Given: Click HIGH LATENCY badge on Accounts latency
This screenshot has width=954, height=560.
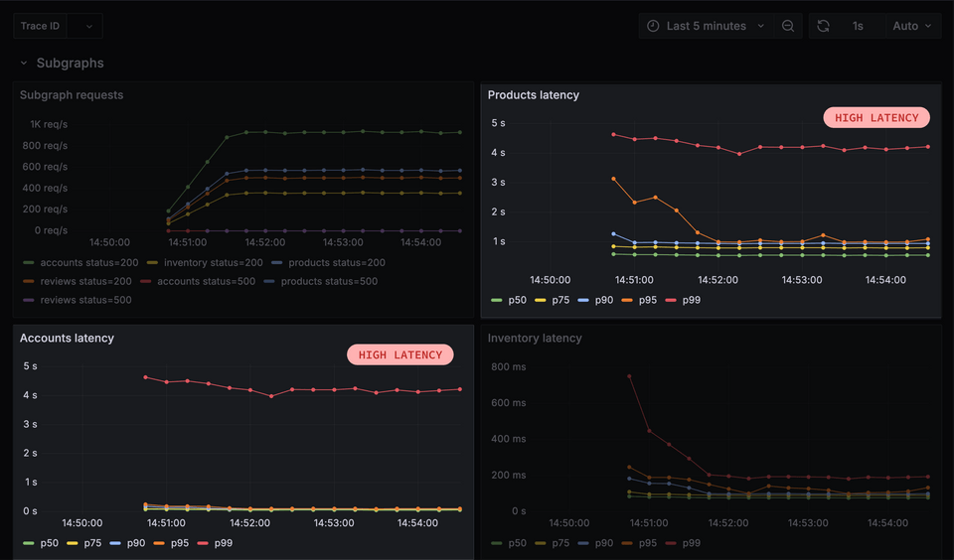Looking at the screenshot, I should point(399,354).
